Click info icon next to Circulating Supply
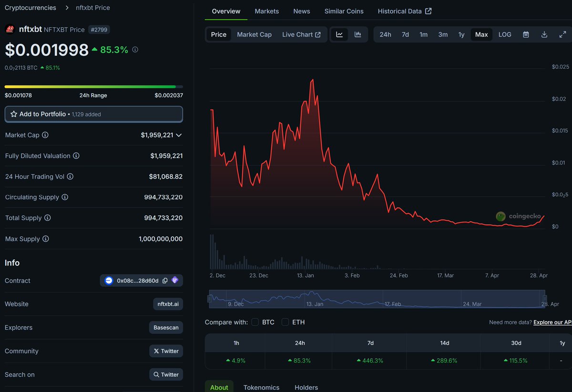 [65, 197]
